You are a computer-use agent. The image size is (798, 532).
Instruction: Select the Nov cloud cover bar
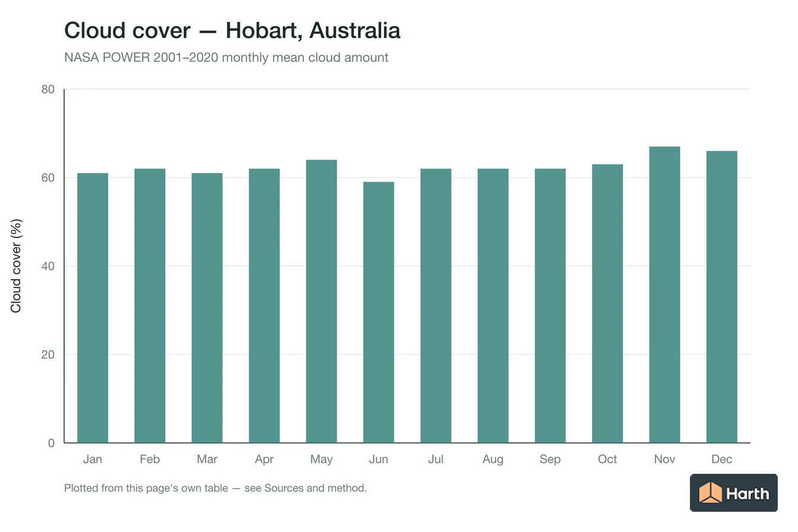[664, 294]
